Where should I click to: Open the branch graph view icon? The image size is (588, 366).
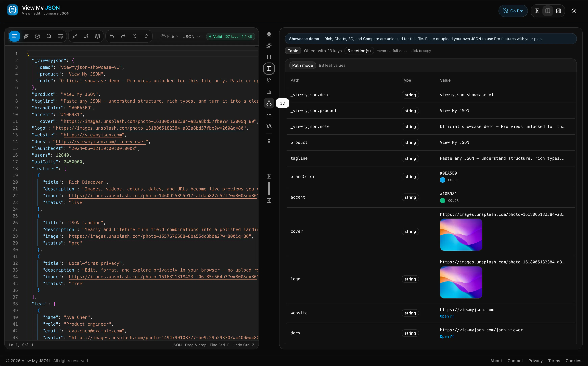pos(269,80)
